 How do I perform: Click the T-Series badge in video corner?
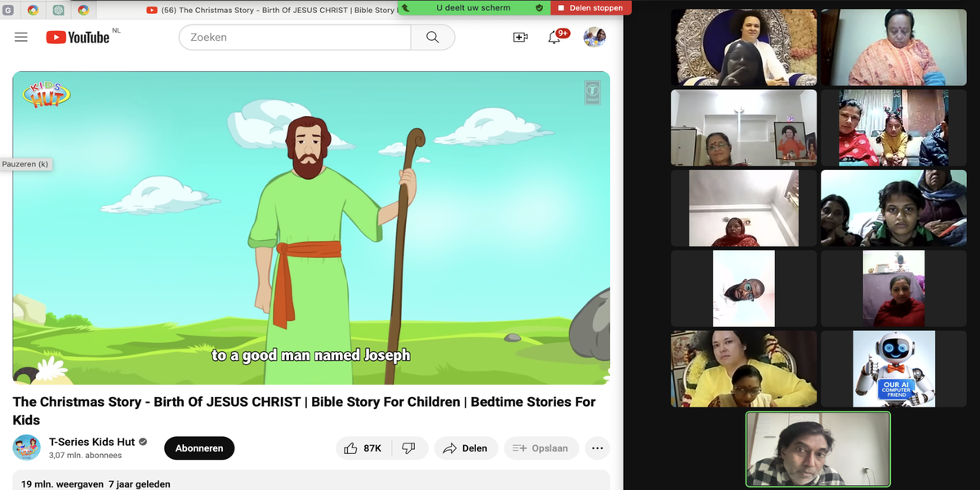592,91
